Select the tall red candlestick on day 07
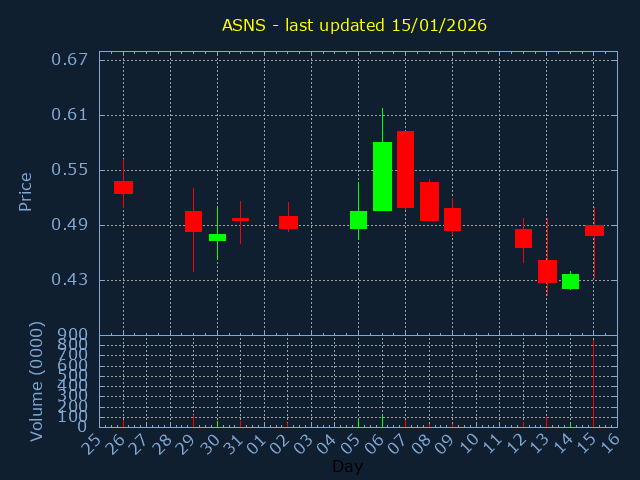This screenshot has width=640, height=480. 405,169
